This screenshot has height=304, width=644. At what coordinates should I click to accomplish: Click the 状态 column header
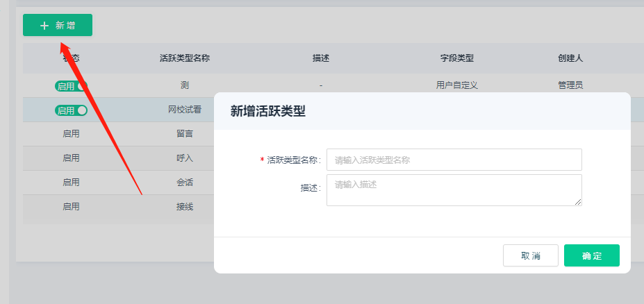[71, 58]
